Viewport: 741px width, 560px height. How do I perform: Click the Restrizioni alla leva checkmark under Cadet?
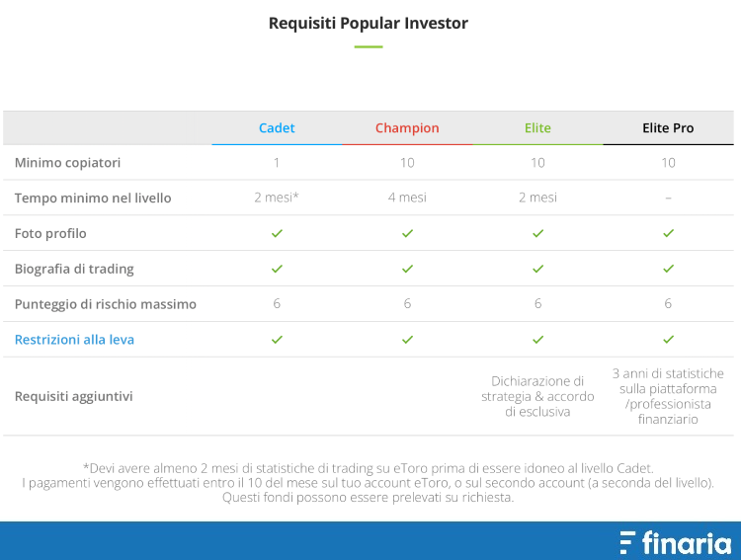tap(277, 340)
